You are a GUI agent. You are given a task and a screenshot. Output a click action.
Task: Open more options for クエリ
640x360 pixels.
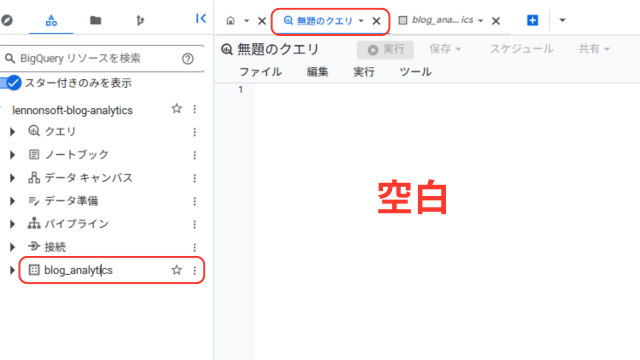pyautogui.click(x=195, y=132)
